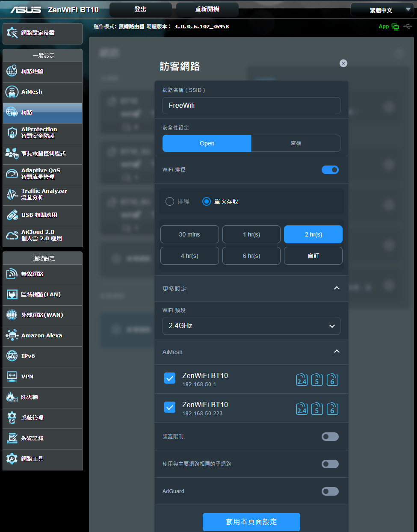The image size is (417, 532).
Task: Open the 系統管理 menu item
Action: coord(42,418)
